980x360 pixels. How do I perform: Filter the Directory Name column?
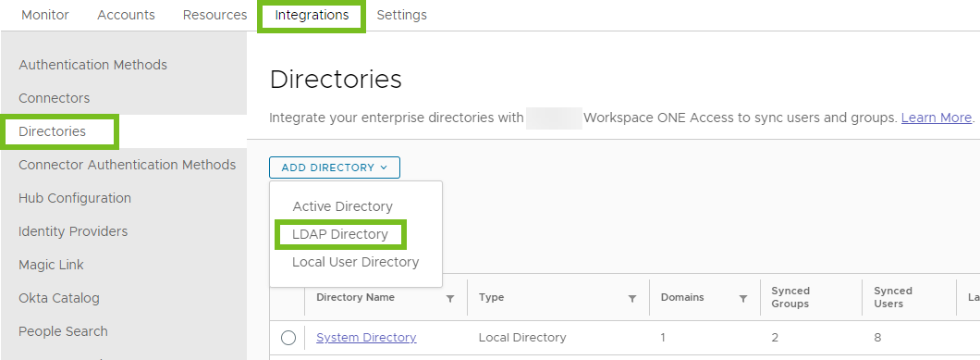coord(450,299)
